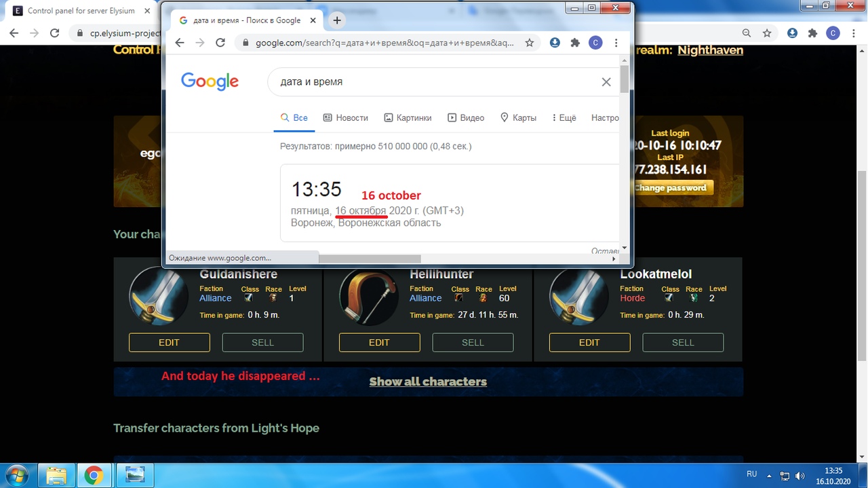Click back arrow in Google window
The height and width of the screenshot is (488, 868).
point(180,43)
